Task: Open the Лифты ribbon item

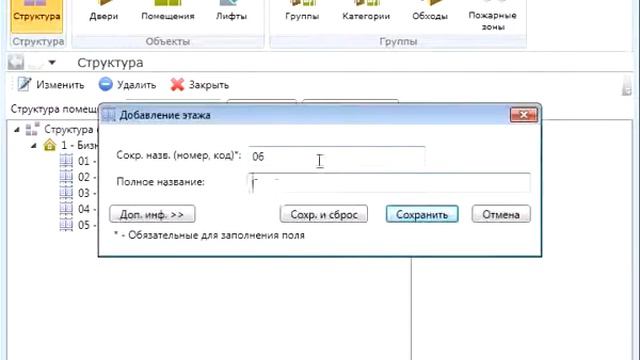Action: [x=231, y=11]
